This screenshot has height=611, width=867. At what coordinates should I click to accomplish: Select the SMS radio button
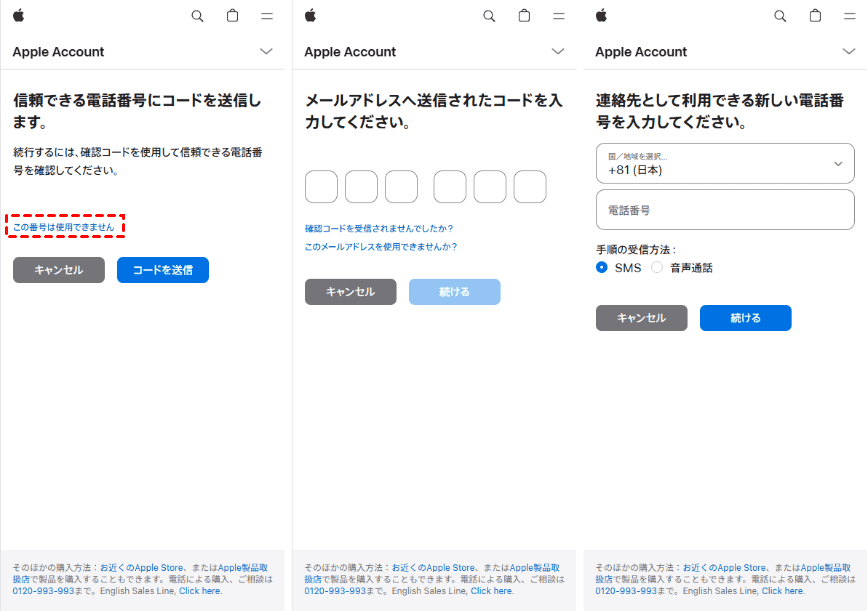602,268
